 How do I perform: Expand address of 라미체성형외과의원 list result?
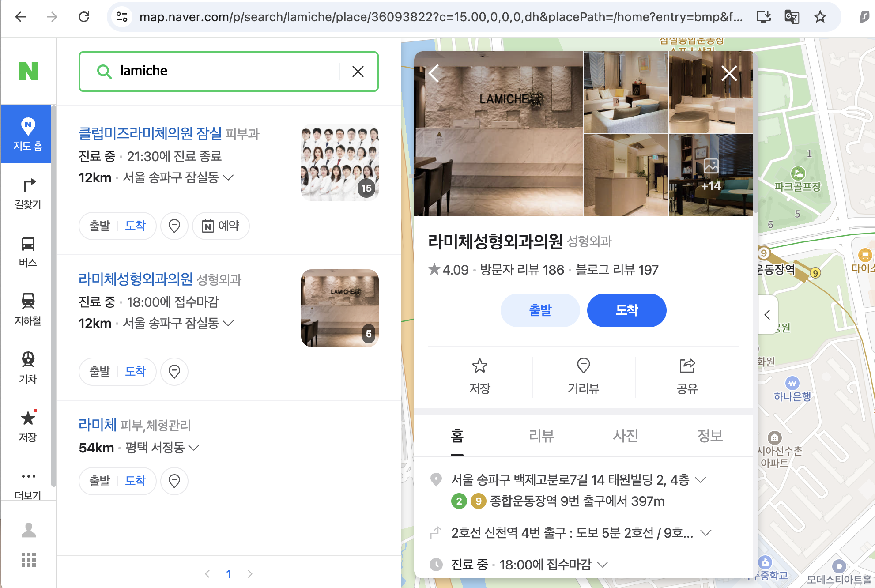(228, 323)
